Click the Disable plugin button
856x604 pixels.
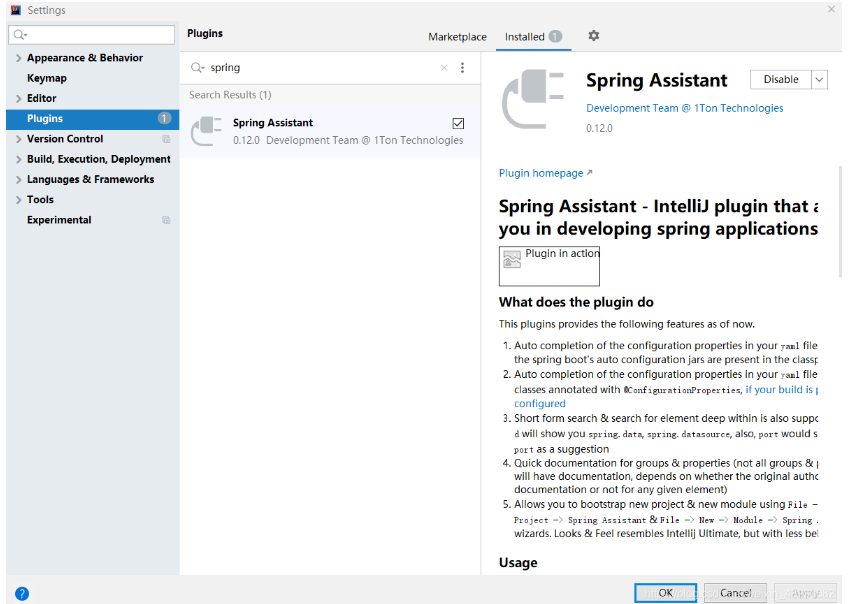click(x=781, y=80)
